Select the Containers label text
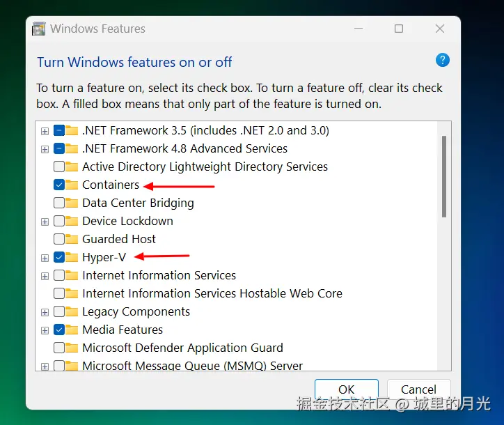This screenshot has height=425, width=504. 111,185
